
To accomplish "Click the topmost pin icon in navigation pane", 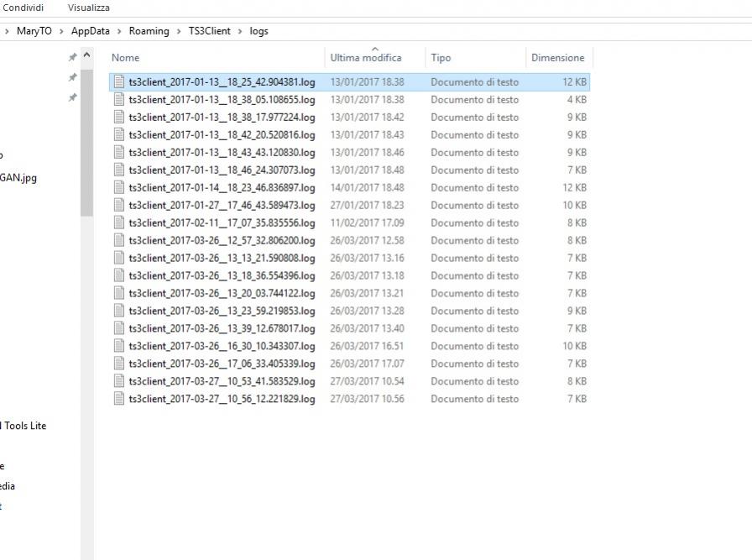I will [72, 58].
